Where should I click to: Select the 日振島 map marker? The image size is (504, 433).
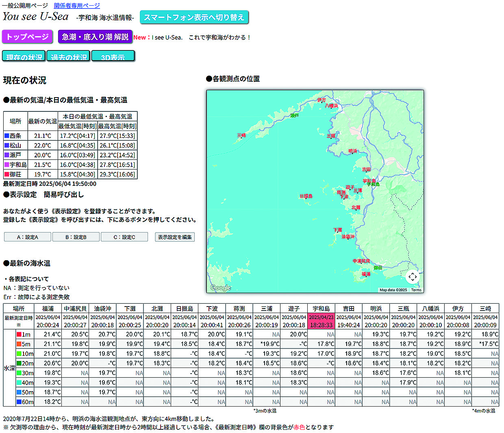tap(306, 196)
